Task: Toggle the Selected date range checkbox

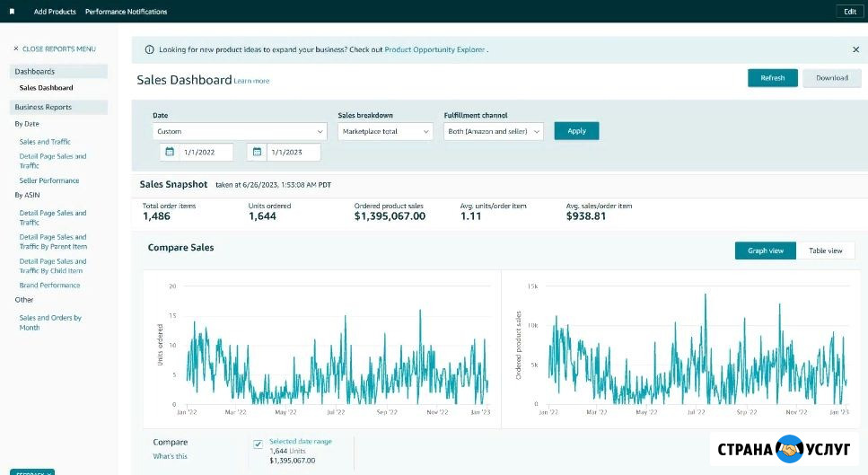Action: pyautogui.click(x=258, y=444)
